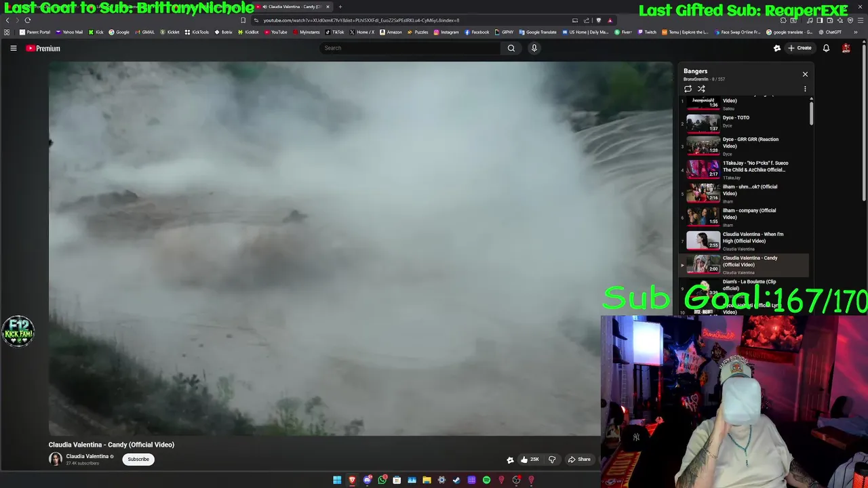Click the Create button
868x488 pixels.
(800, 48)
